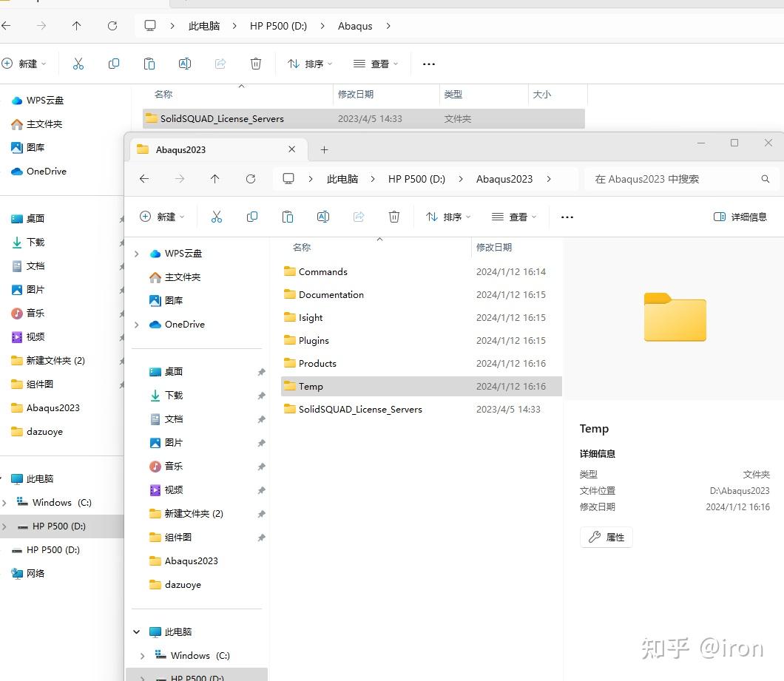
Task: Add a new tab with plus button
Action: (324, 149)
